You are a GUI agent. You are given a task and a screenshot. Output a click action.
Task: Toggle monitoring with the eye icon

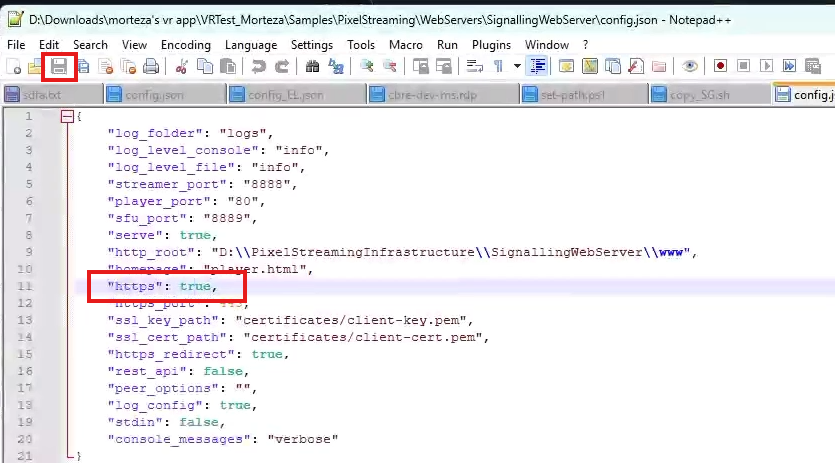pyautogui.click(x=690, y=67)
